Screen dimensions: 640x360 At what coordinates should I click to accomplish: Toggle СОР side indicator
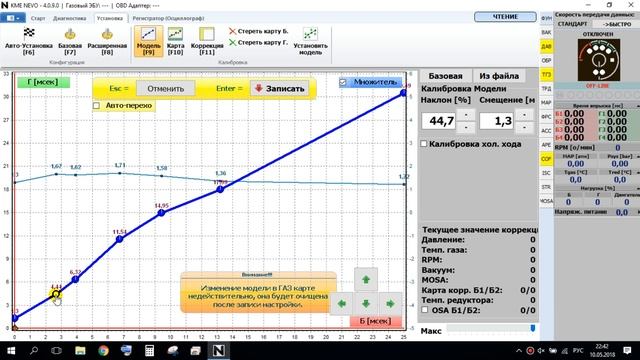pyautogui.click(x=547, y=159)
